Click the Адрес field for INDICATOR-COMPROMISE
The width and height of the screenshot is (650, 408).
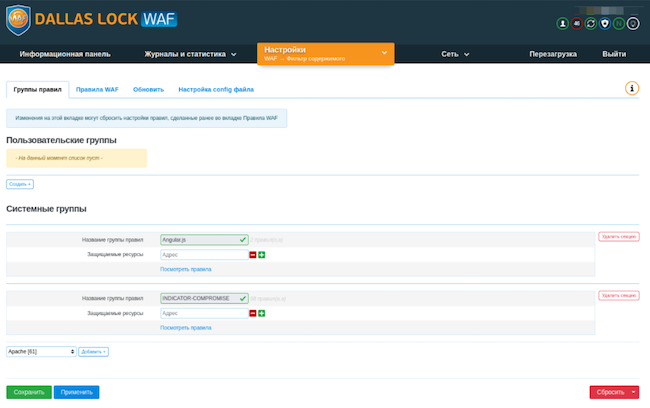click(204, 313)
